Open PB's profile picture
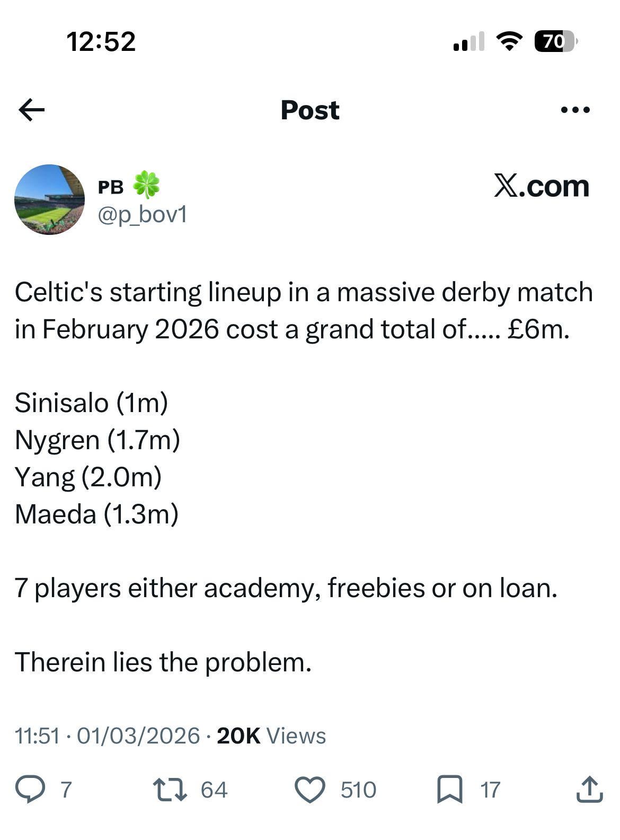Screen dimensions: 620x840 pos(49,199)
